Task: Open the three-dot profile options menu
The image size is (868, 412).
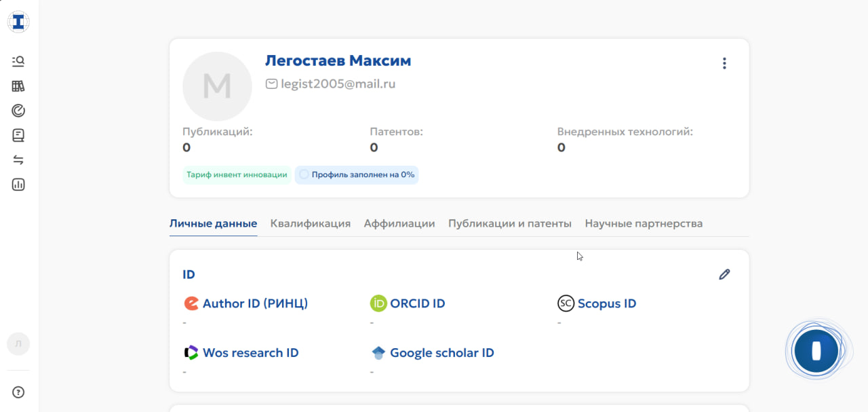Action: click(x=724, y=63)
